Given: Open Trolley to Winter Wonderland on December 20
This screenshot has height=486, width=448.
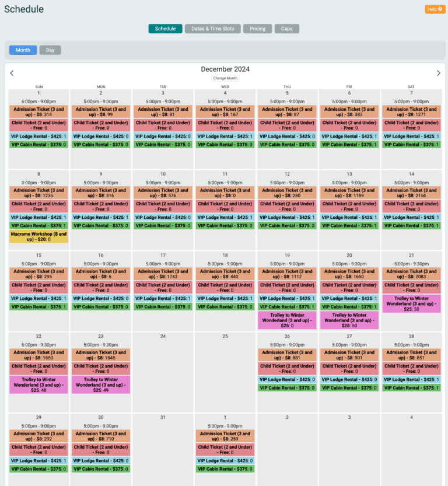Looking at the screenshot, I should click(349, 320).
